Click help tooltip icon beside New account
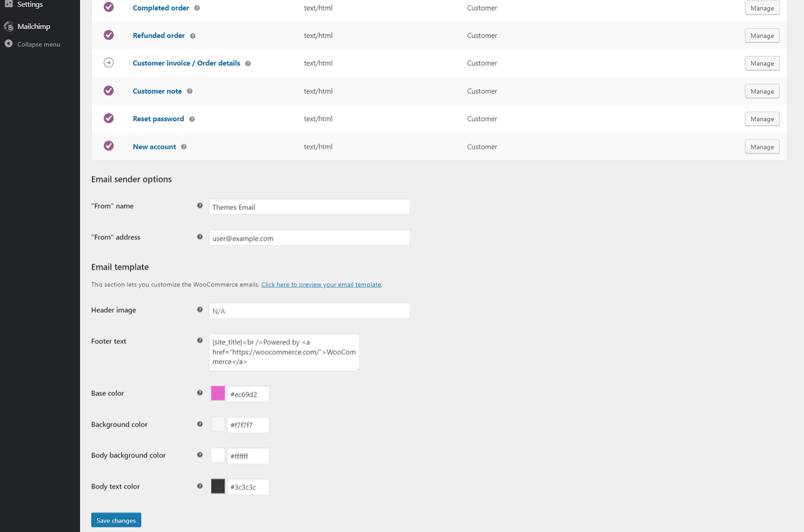The height and width of the screenshot is (532, 804). tap(184, 147)
